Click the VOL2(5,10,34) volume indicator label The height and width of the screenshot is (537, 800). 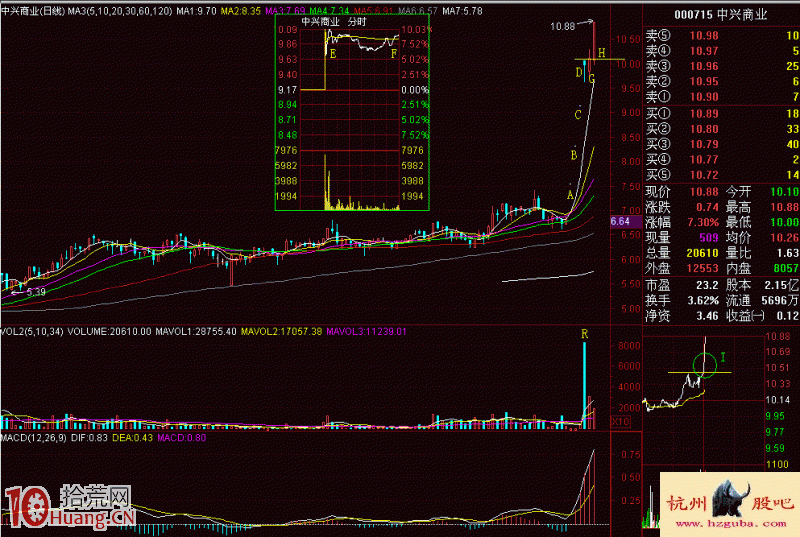[32, 331]
